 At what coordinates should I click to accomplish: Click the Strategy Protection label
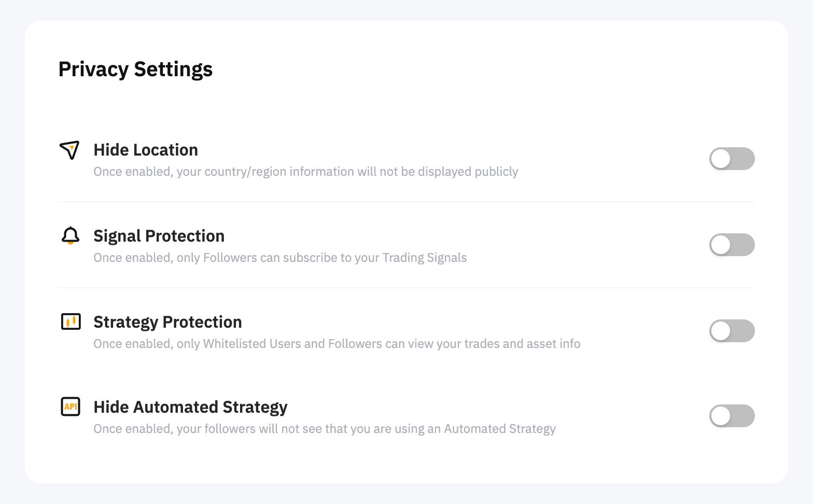[167, 322]
